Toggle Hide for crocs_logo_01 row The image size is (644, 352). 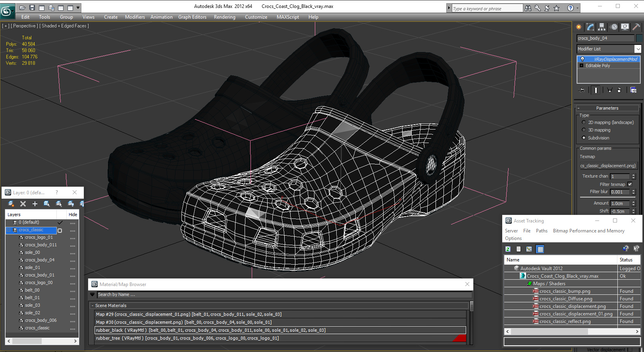(73, 238)
